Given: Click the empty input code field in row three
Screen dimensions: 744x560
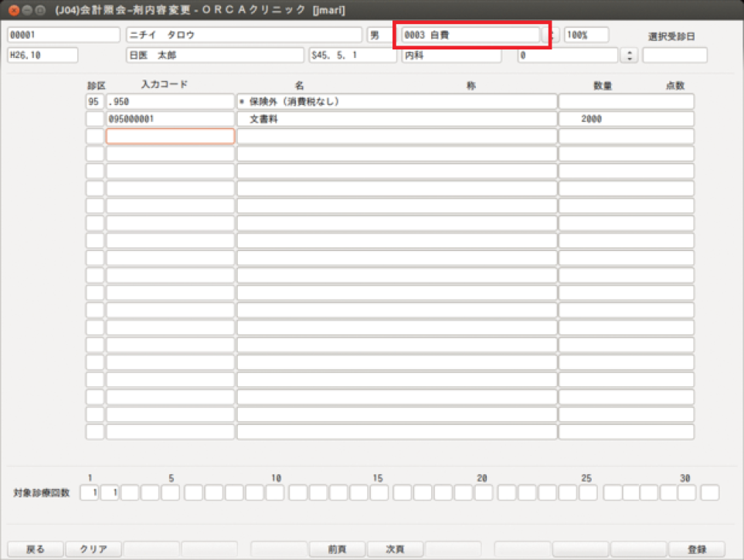Looking at the screenshot, I should (170, 137).
